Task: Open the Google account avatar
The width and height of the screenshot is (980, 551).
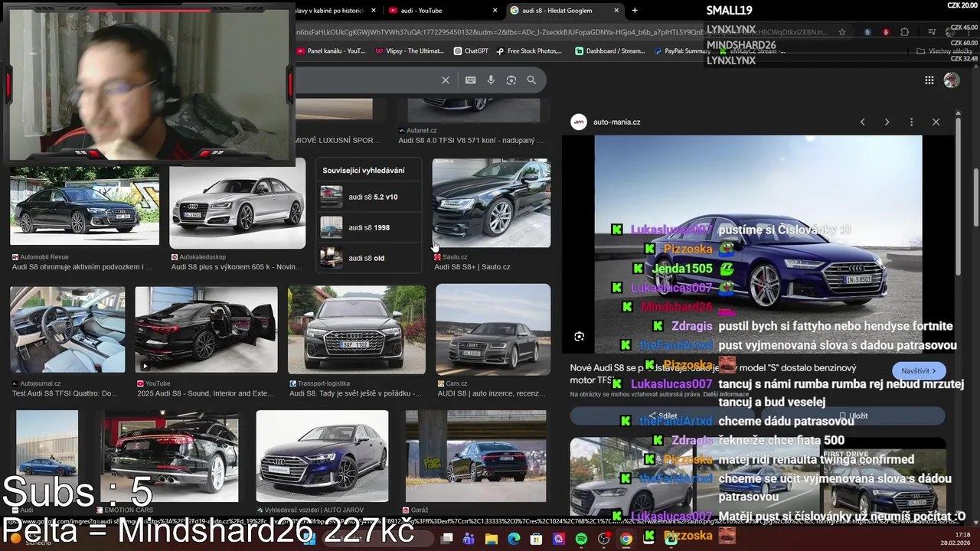Action: click(952, 80)
